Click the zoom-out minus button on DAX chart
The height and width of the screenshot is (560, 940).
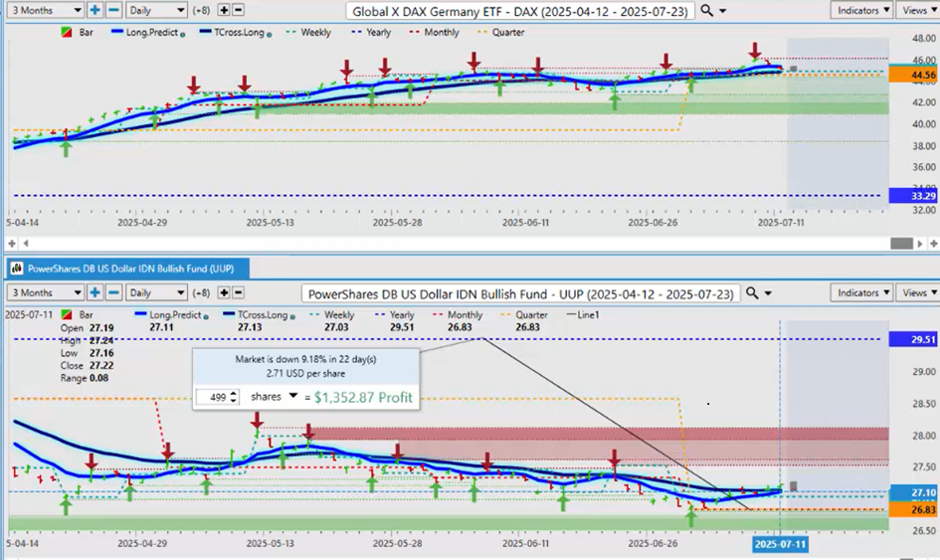113,10
